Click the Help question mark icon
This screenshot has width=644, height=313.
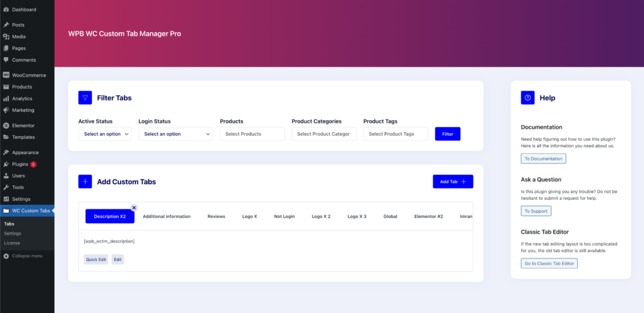pos(528,97)
